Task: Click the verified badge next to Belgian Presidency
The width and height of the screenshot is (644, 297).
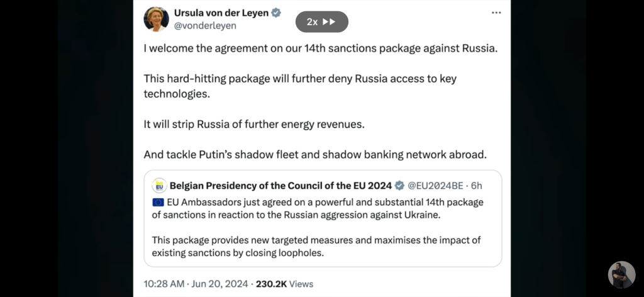Action: click(x=399, y=186)
